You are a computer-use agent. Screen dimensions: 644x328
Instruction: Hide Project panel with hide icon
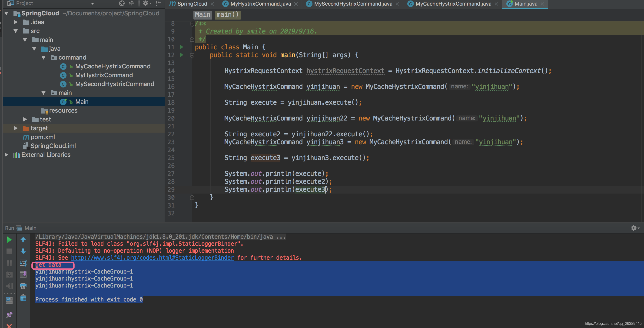click(158, 3)
